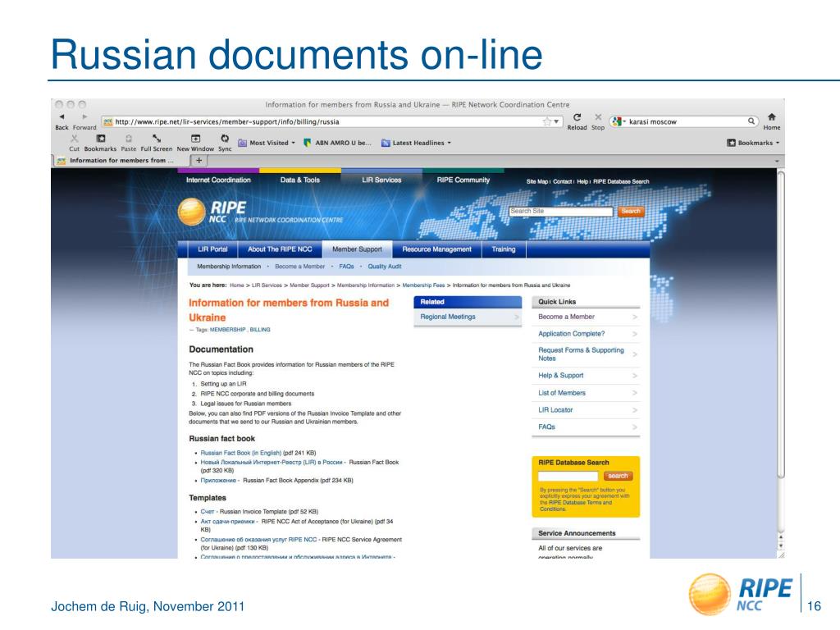Image resolution: width=840 pixels, height=630 pixels.
Task: List all tabs with the tab bar arrow
Action: pos(777,161)
